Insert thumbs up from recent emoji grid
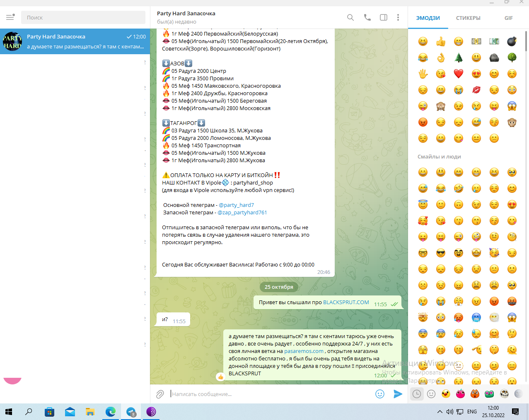 coord(441,41)
